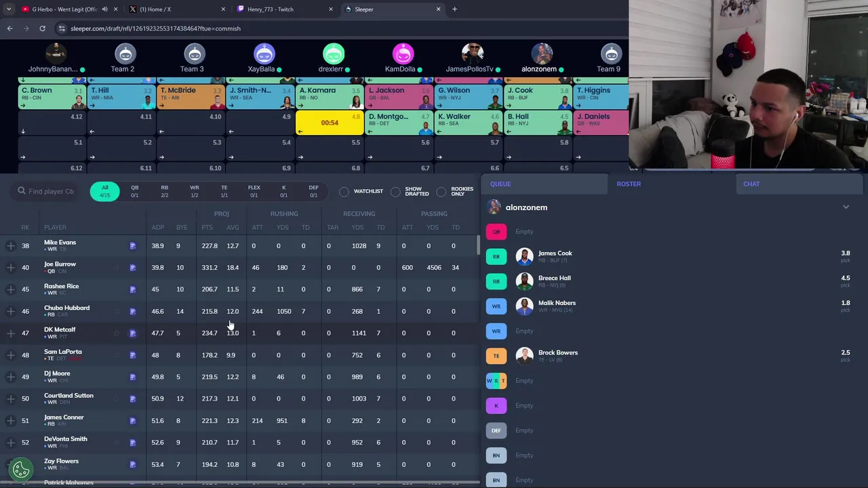Open a new browser tab
The image size is (868, 488).
tap(454, 9)
